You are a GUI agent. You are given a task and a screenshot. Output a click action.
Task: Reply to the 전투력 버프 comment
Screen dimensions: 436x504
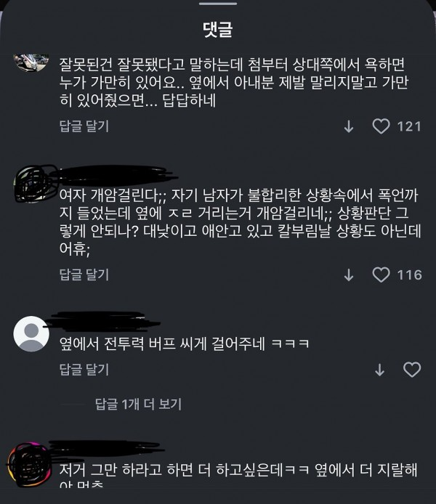click(x=84, y=370)
